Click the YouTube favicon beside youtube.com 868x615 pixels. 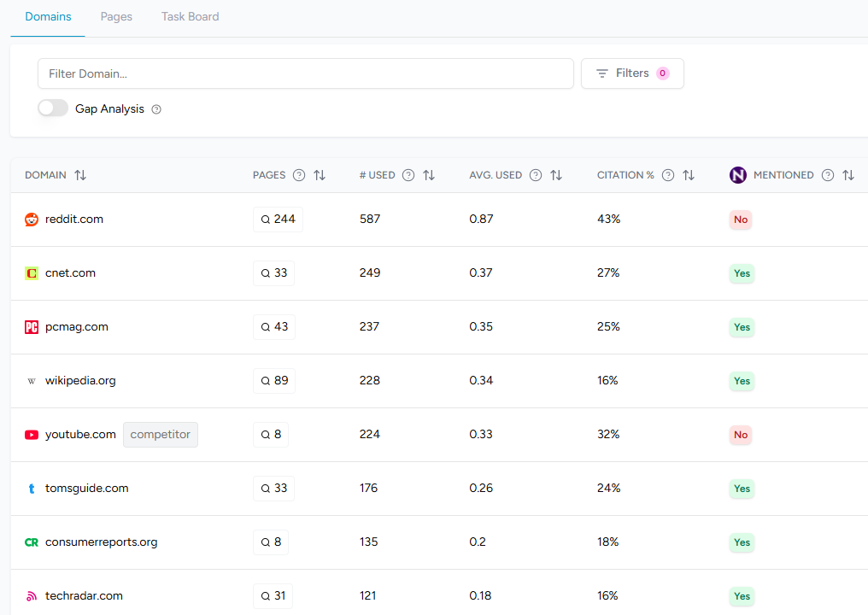(x=31, y=434)
